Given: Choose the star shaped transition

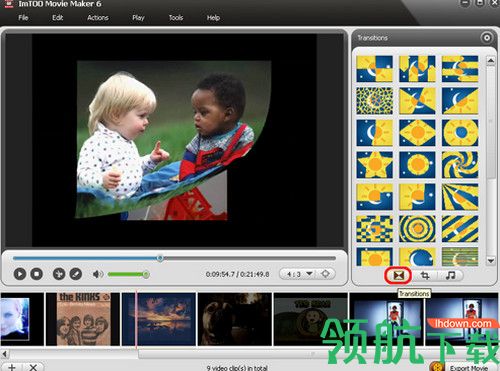Looking at the screenshot, I should point(374,165).
